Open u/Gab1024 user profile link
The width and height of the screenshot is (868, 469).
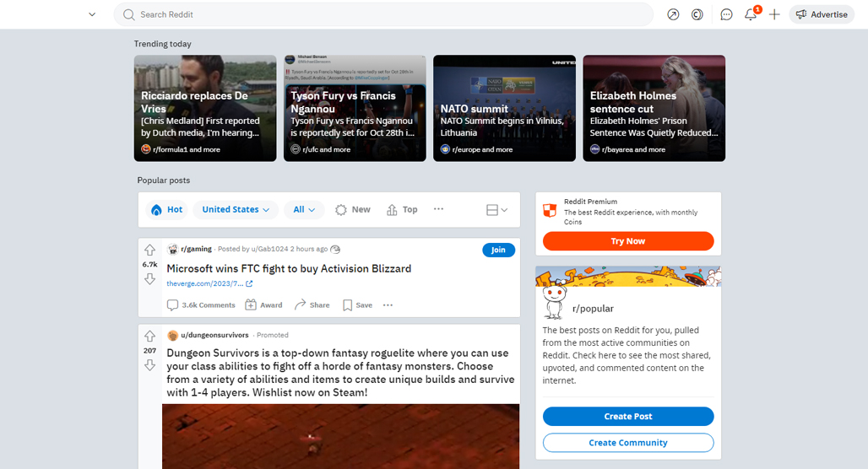coord(269,249)
